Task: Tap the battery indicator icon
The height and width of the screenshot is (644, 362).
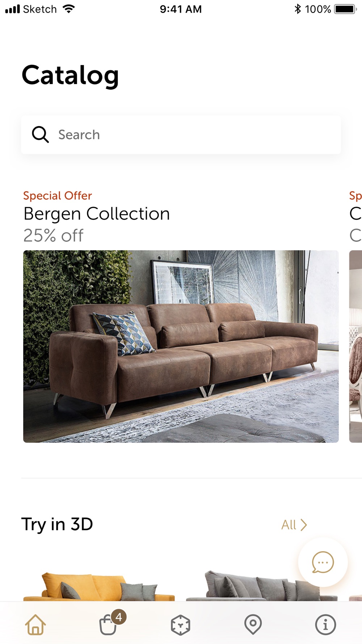Action: [345, 9]
